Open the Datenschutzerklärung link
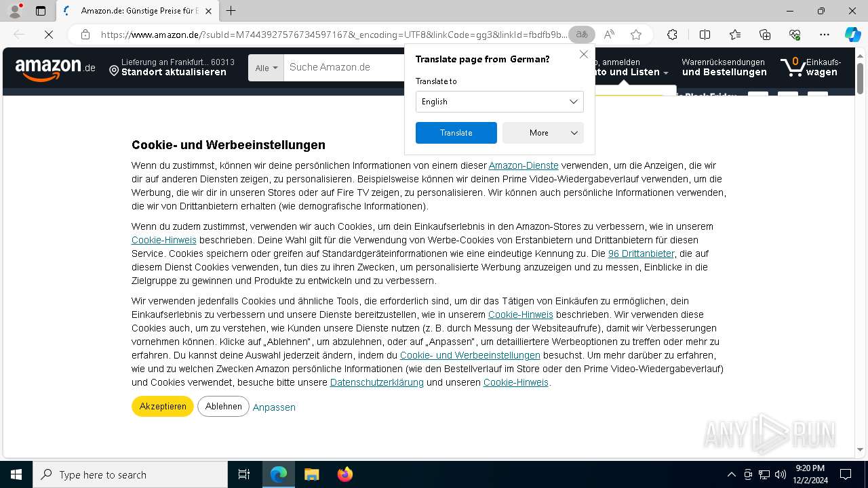Viewport: 868px width, 488px height. (377, 382)
